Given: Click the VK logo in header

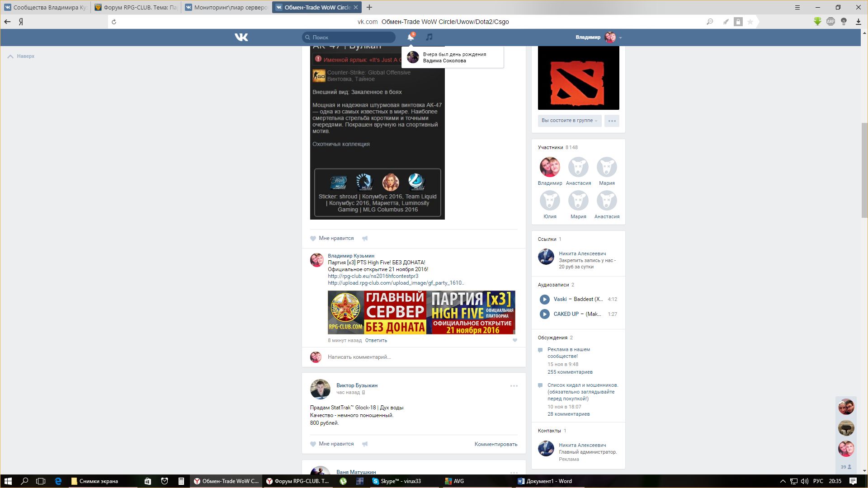Looking at the screenshot, I should (241, 37).
